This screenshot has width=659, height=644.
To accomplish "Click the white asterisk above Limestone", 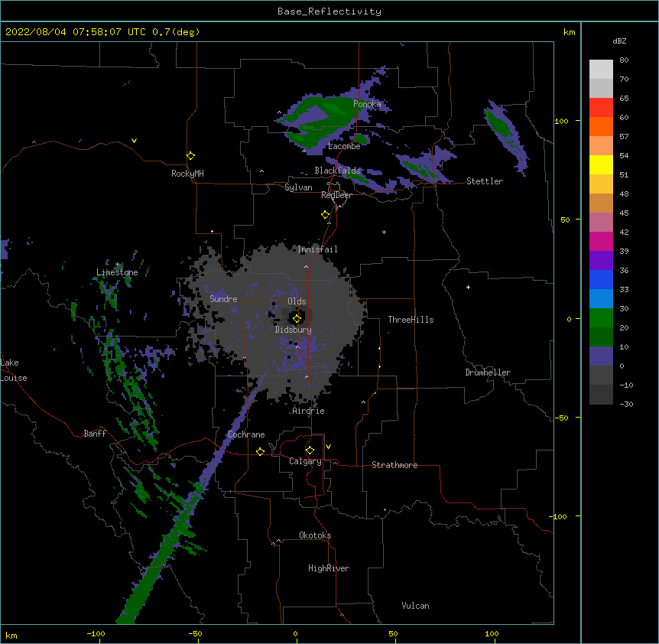I will 117,265.
